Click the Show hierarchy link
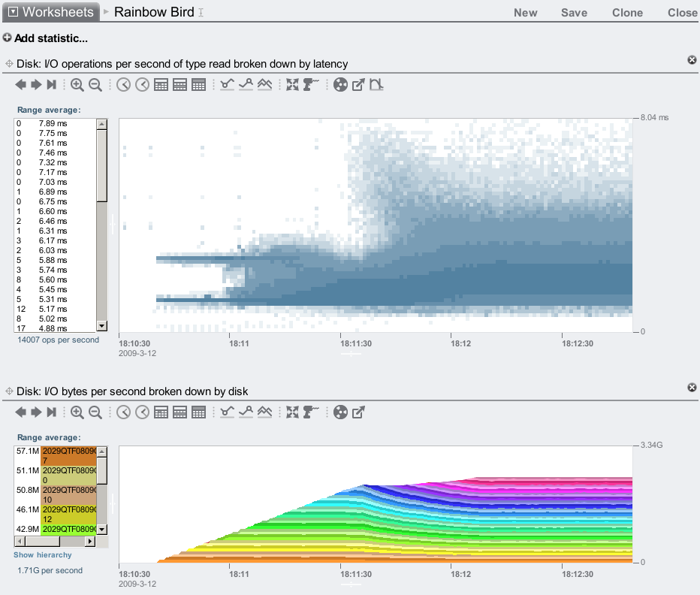The height and width of the screenshot is (595, 700). (43, 555)
